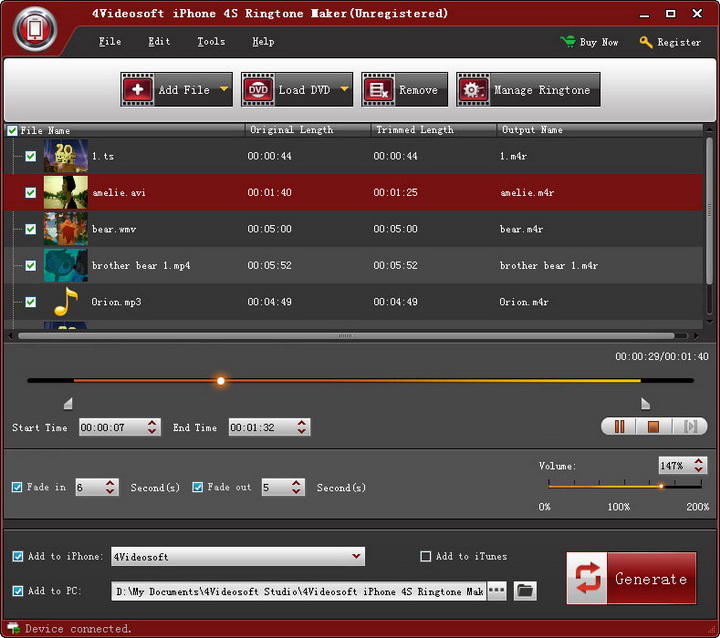This screenshot has width=720, height=638.
Task: Click the Trimmed Length column header
Action: 415,130
